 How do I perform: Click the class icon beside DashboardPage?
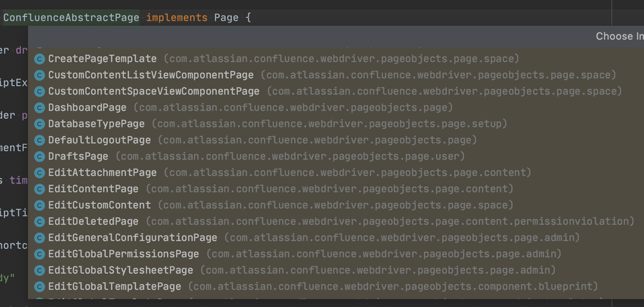[39, 107]
